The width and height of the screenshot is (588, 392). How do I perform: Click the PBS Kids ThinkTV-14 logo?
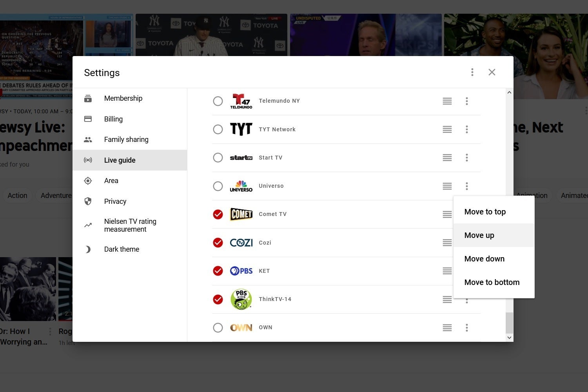pyautogui.click(x=241, y=299)
